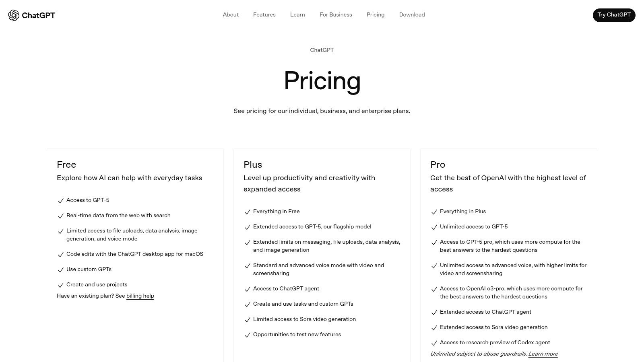The height and width of the screenshot is (362, 644).
Task: Follow the Learn more link under Pro
Action: click(x=543, y=354)
